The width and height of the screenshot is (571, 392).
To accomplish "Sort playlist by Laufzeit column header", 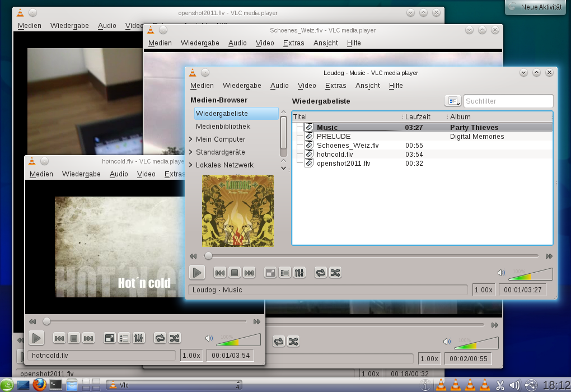I will (x=425, y=116).
